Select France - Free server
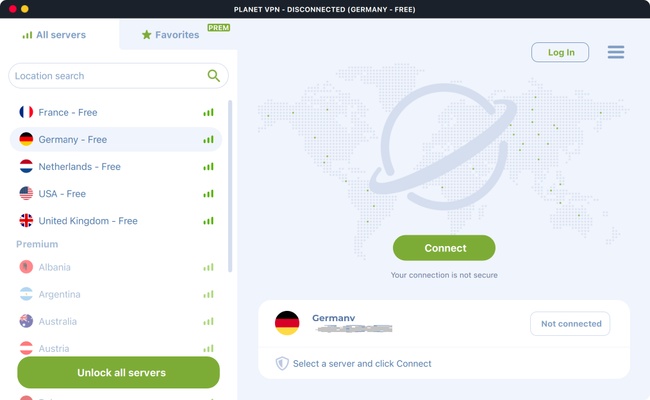The height and width of the screenshot is (400, 650). pos(116,112)
